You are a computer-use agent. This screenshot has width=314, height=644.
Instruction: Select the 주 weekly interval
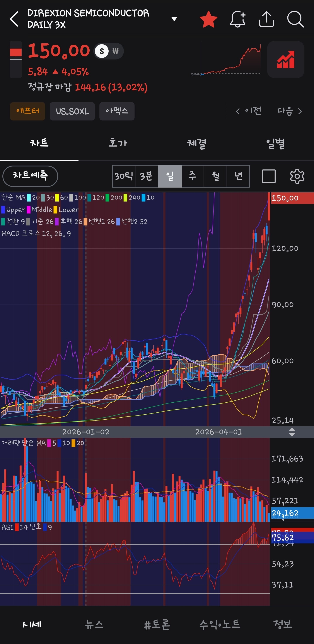pyautogui.click(x=192, y=176)
